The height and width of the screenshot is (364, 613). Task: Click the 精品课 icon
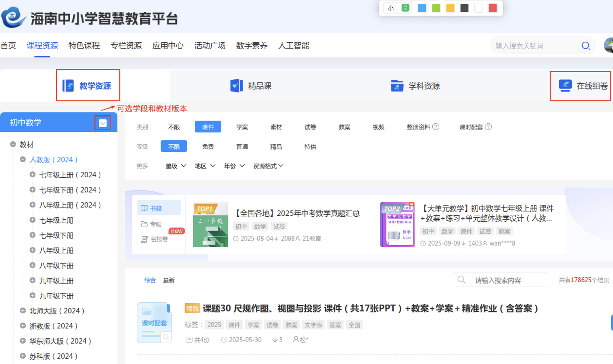coord(236,86)
